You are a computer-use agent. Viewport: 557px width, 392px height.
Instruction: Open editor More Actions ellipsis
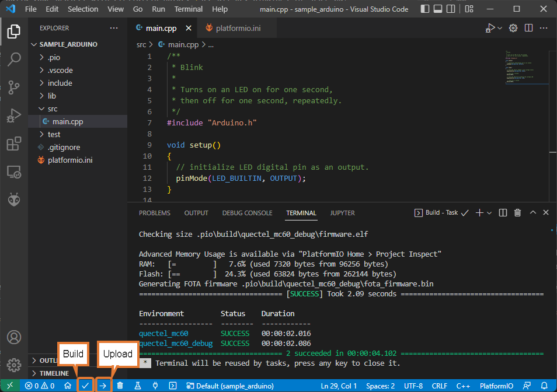544,28
